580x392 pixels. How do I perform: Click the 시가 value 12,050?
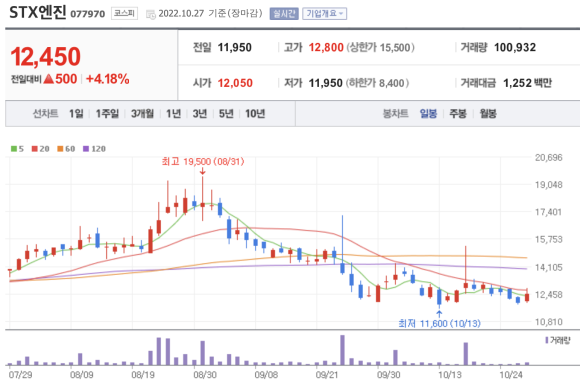[235, 83]
